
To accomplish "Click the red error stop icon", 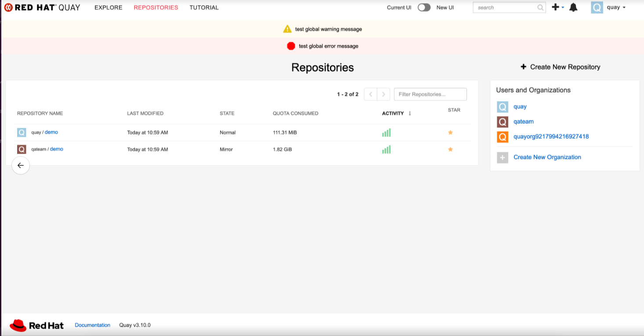I will (291, 46).
